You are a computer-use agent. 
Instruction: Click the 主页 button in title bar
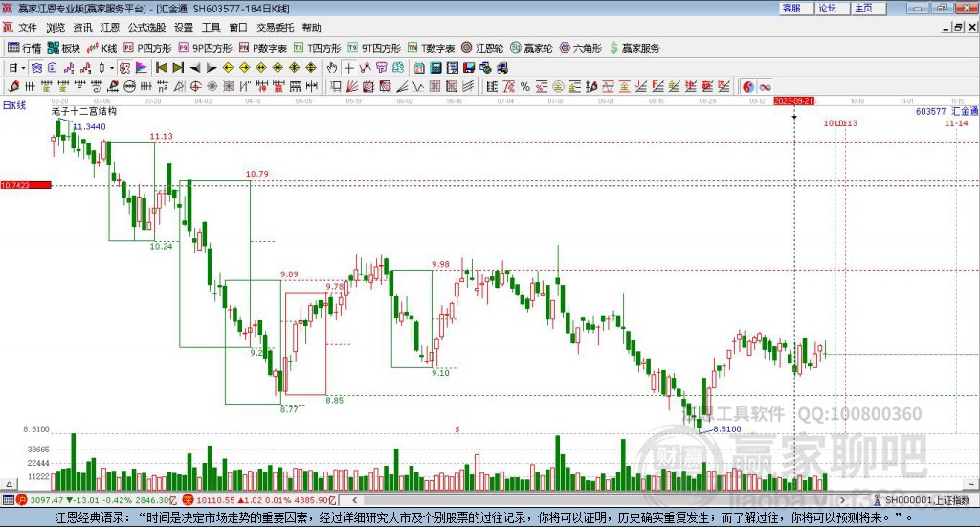(868, 8)
